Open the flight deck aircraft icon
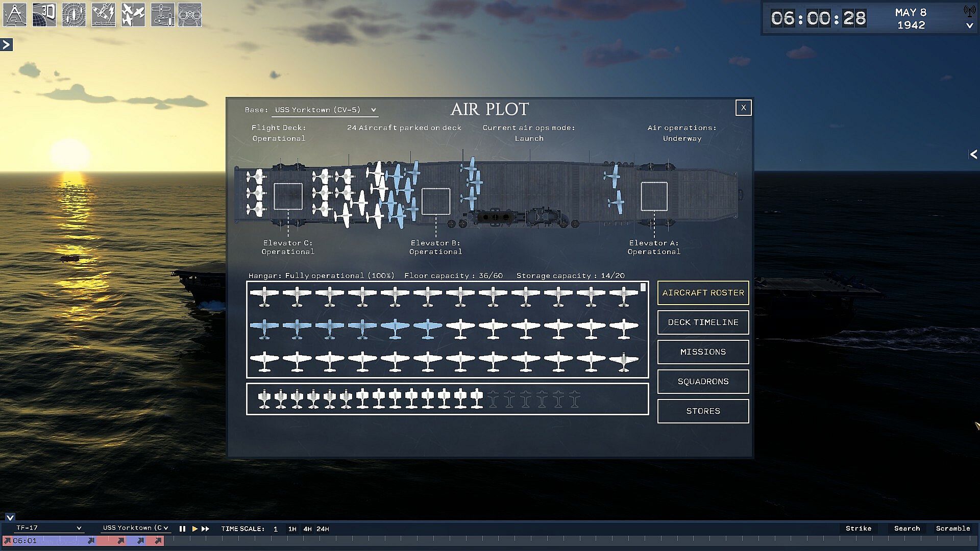Image resolution: width=980 pixels, height=551 pixels. (x=162, y=15)
